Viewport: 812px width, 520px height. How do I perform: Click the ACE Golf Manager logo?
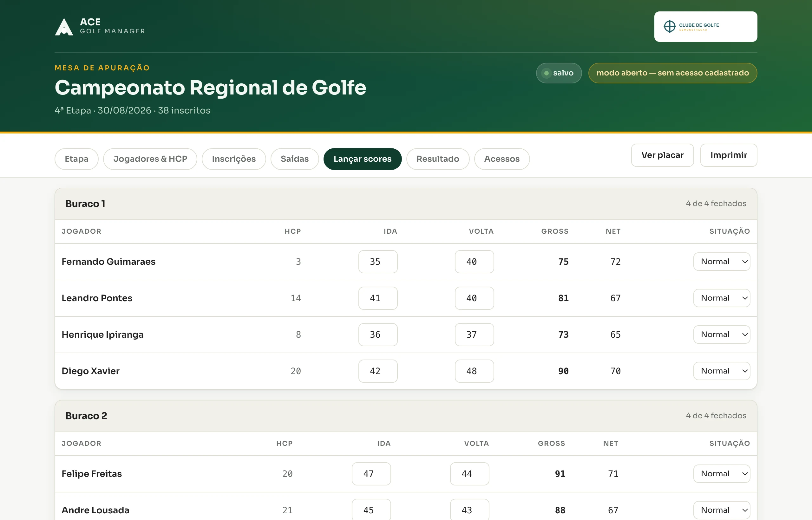pos(100,26)
